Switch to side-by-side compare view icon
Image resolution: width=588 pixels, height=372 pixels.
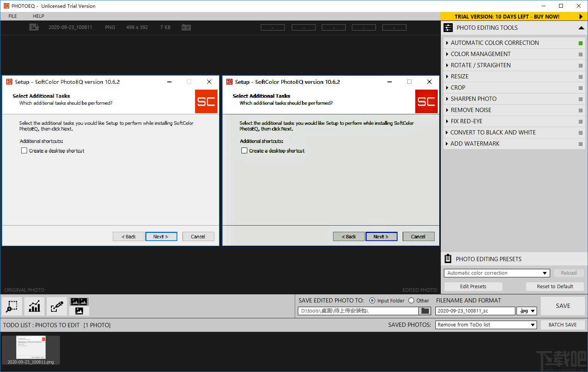(79, 301)
